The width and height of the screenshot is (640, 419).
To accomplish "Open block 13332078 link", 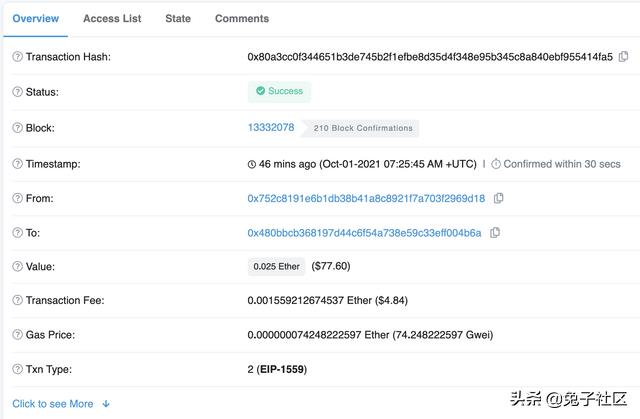I will [271, 127].
